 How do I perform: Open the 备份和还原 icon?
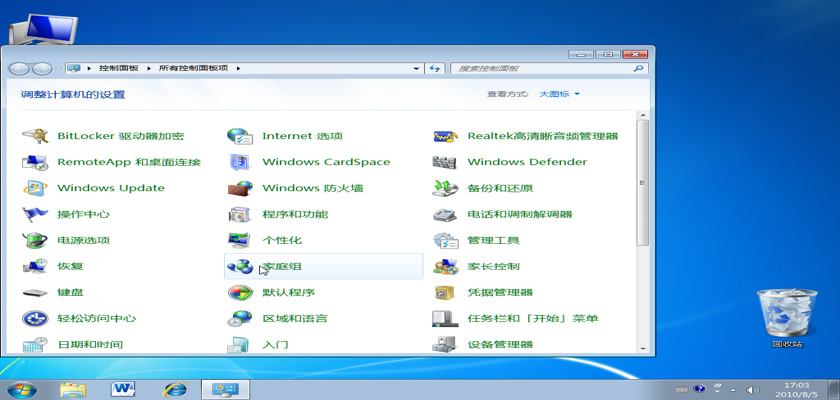445,188
